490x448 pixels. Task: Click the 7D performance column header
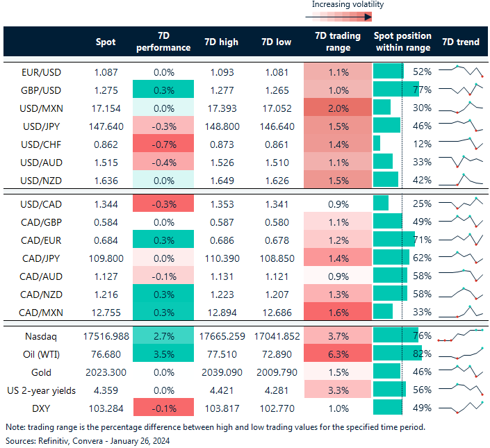tap(163, 42)
